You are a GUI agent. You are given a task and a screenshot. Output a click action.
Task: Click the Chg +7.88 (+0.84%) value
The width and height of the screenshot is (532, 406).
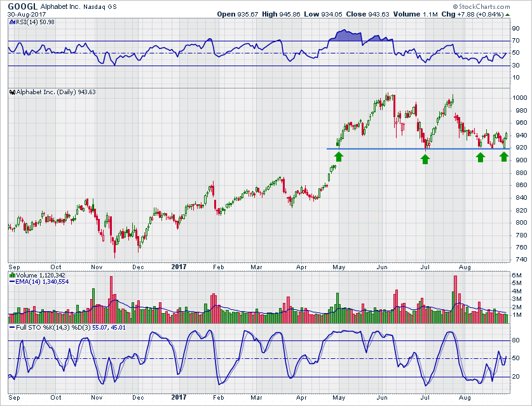[472, 14]
